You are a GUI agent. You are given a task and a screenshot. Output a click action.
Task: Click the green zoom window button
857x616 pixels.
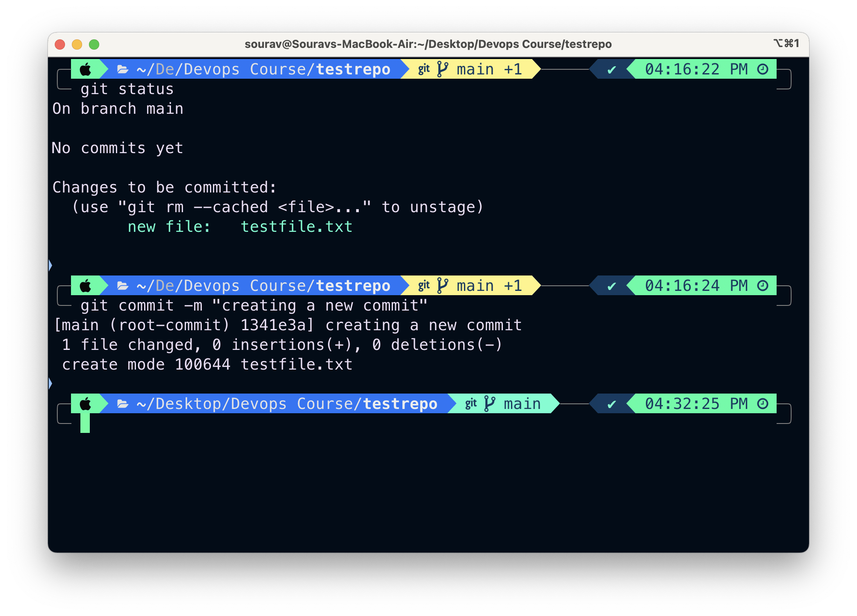[94, 44]
